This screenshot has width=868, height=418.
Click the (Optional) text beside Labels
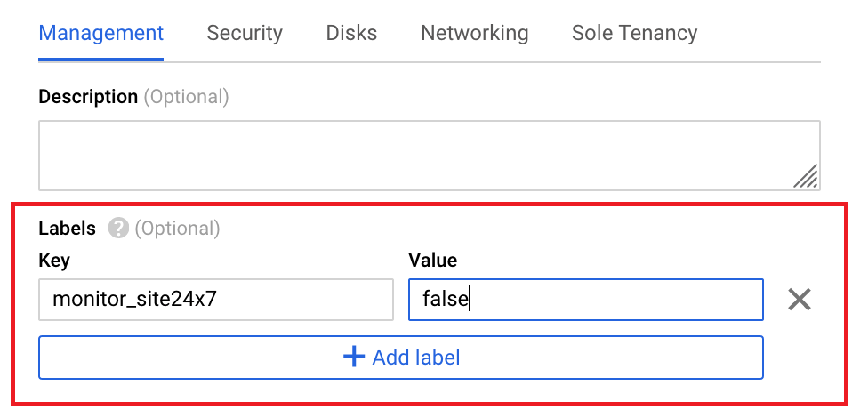[177, 229]
